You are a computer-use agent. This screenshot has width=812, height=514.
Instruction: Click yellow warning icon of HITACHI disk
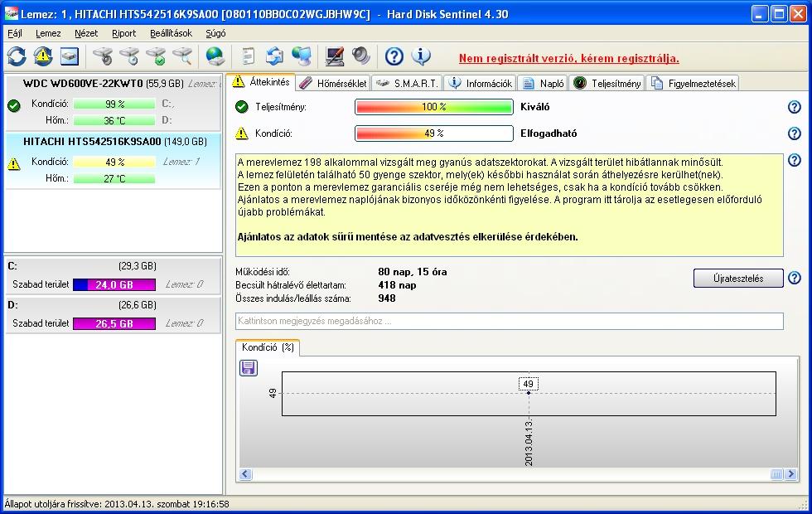pos(14,164)
